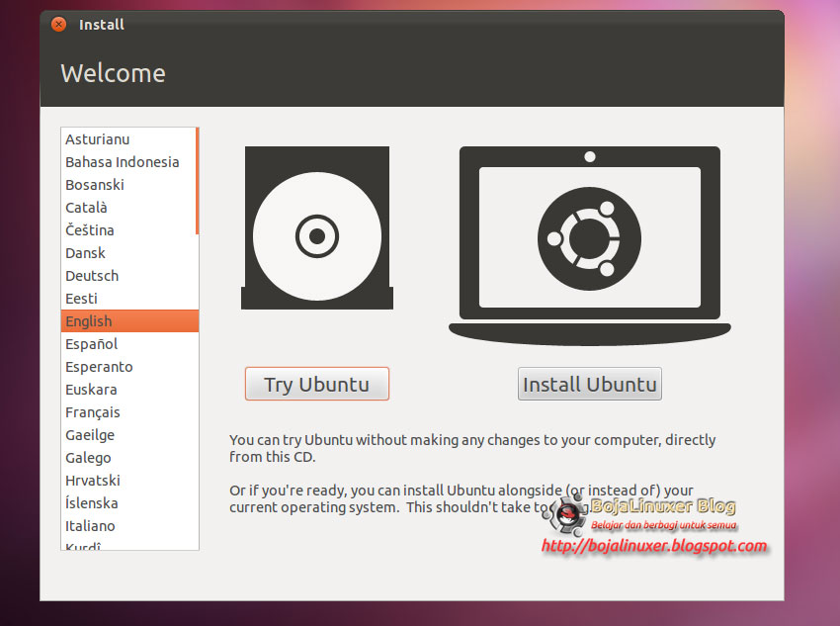This screenshot has height=626, width=840.
Task: Choose Euskara in the language list
Action: (129, 390)
